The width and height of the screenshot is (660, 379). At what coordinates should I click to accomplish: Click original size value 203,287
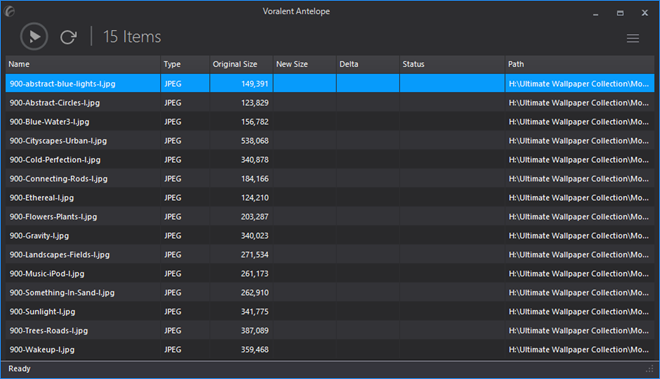(255, 216)
